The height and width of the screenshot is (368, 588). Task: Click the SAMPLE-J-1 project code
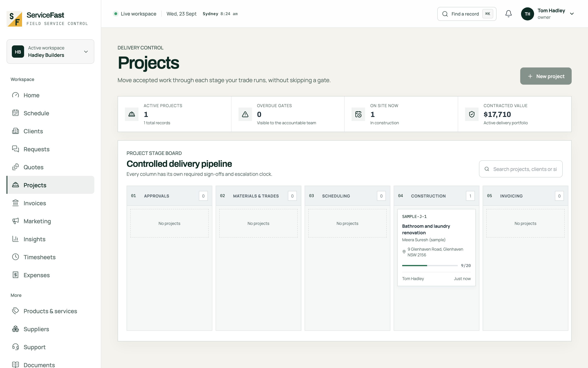pyautogui.click(x=414, y=217)
